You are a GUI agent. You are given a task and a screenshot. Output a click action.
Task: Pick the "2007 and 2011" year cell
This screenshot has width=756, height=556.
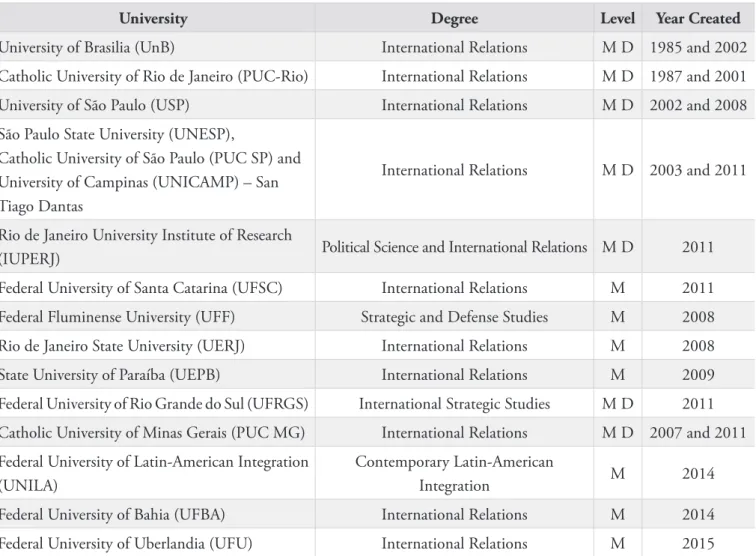[698, 433]
